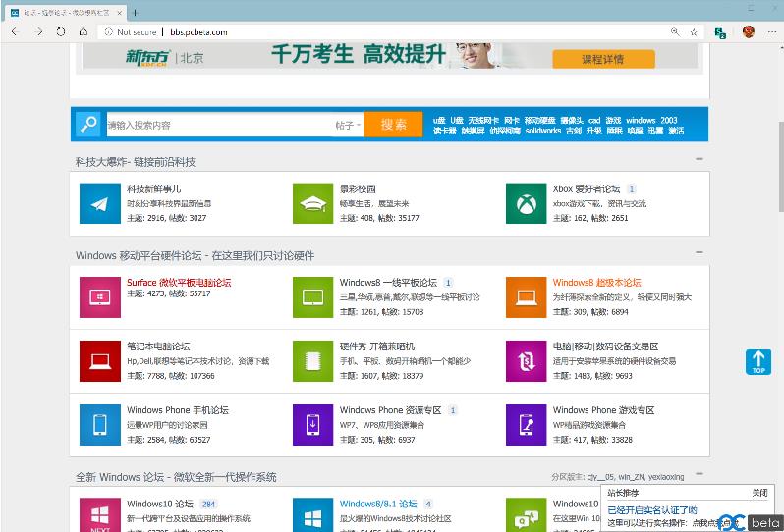The image size is (784, 532).
Task: Open the Surface forum tablet icon
Action: [99, 296]
